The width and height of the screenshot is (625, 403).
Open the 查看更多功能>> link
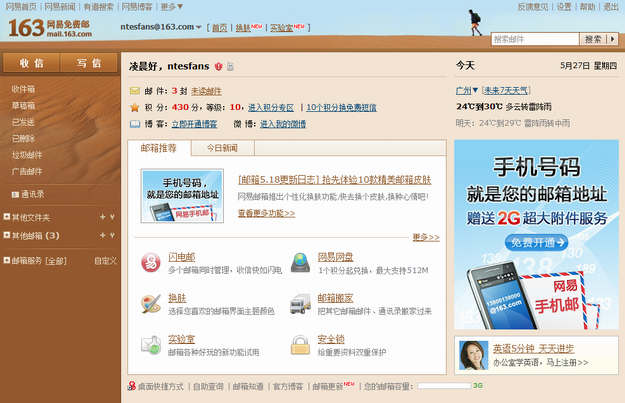pyautogui.click(x=266, y=213)
